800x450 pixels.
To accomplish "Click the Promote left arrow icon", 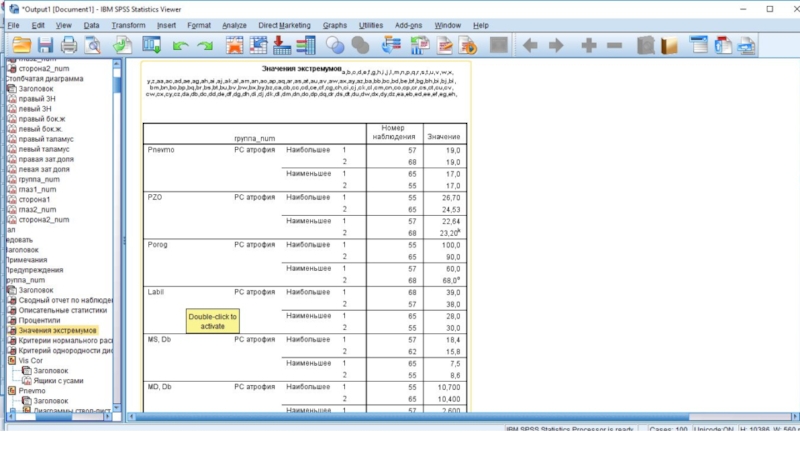I will (530, 45).
